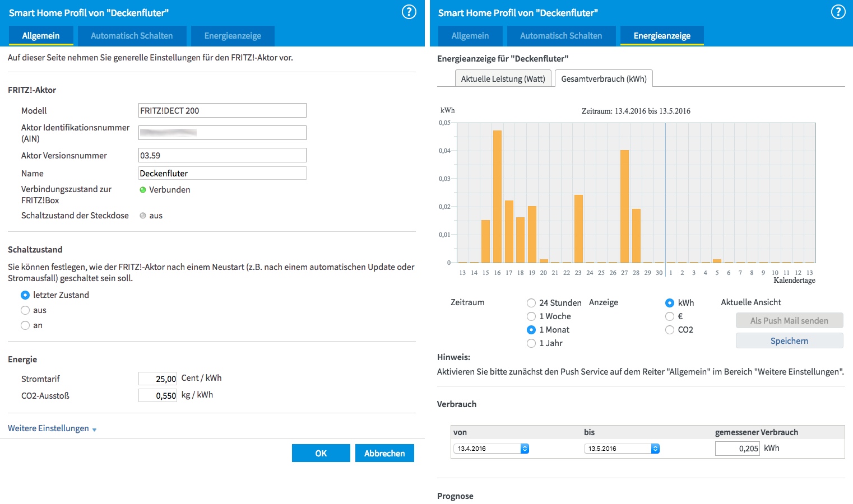Screen dimensions: 853x504
Task: Save view with Speichern button
Action: (789, 340)
